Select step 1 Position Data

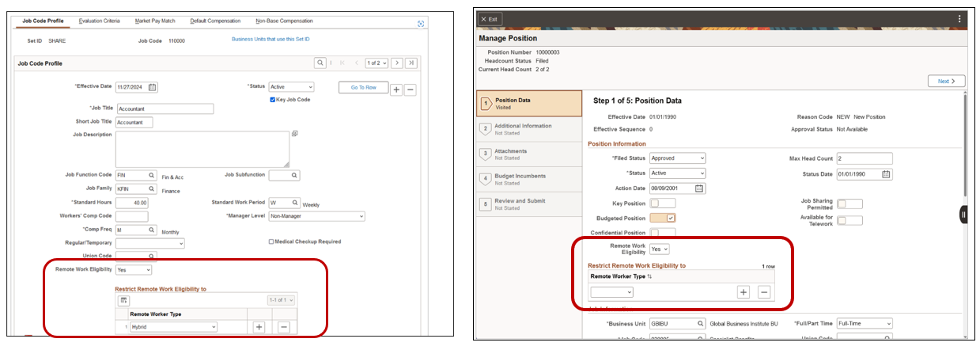[528, 104]
